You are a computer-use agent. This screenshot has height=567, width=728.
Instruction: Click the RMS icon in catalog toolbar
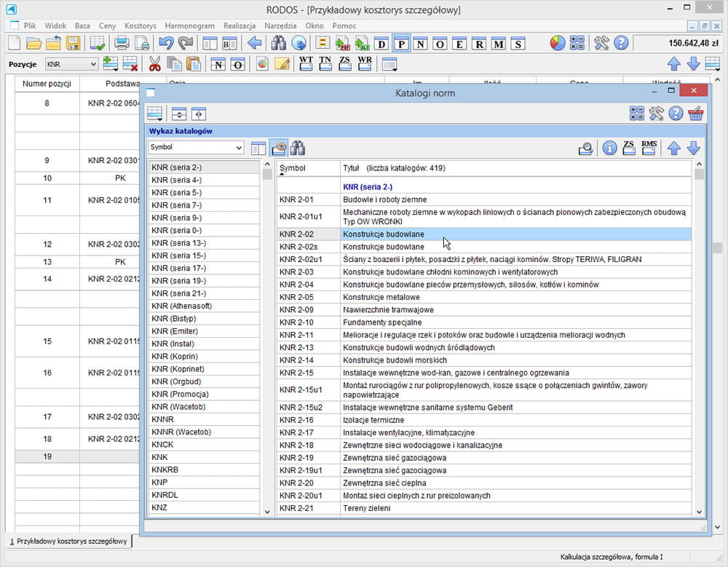[649, 148]
